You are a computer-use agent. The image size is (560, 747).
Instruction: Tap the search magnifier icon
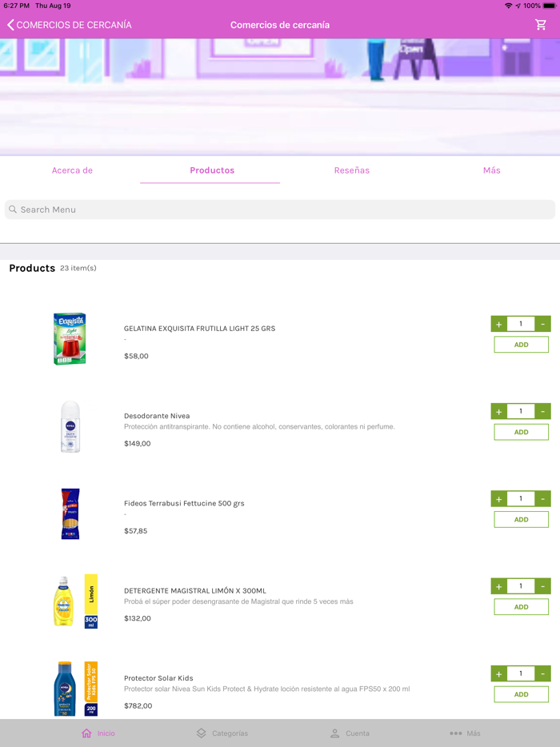(x=13, y=210)
